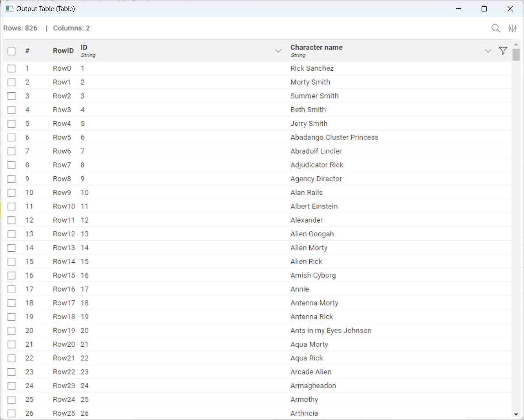Viewport: 524px width, 420px height.
Task: Click the 'Morty Smith' cell
Action: 310,82
